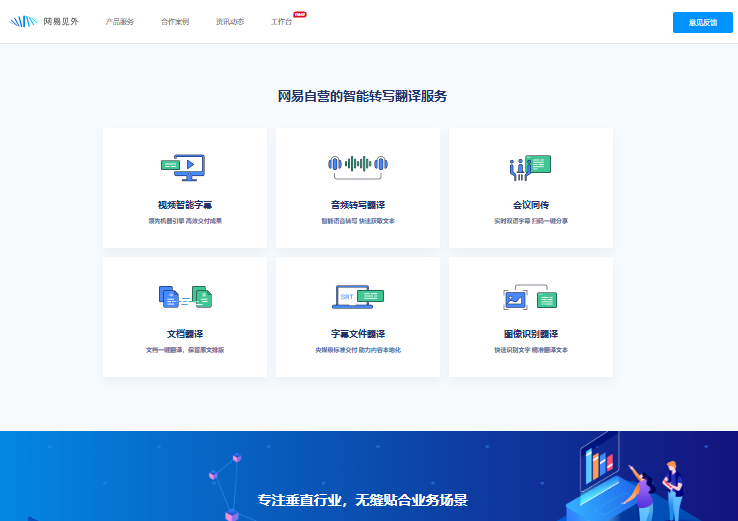Click the 智能语音转写 快速获取文本 description
The image size is (738, 521).
(x=358, y=221)
